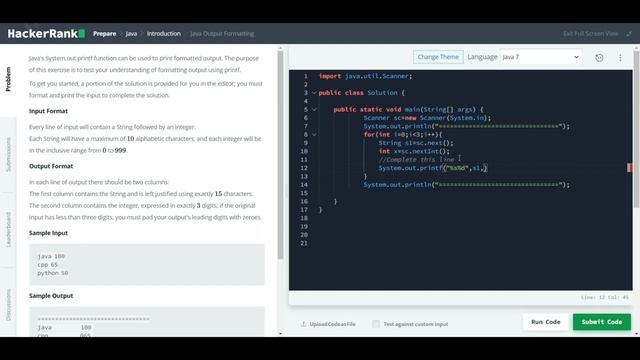Click the Upload Code as File icon

[x=303, y=324]
